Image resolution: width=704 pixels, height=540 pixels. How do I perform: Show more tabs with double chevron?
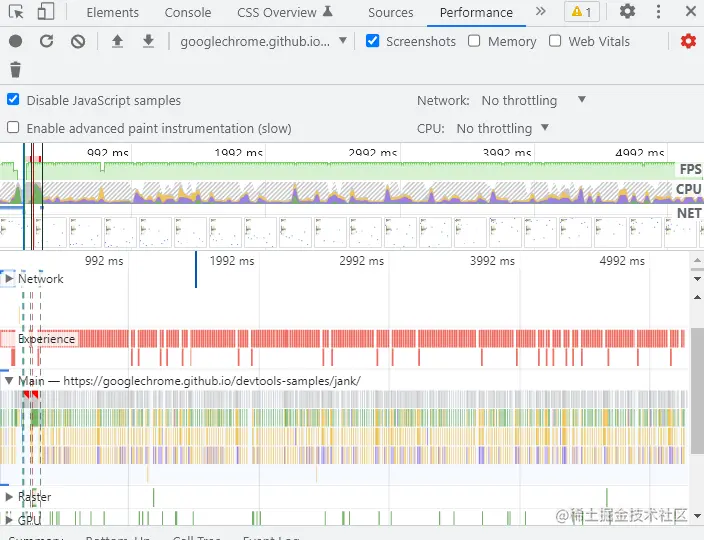click(541, 11)
